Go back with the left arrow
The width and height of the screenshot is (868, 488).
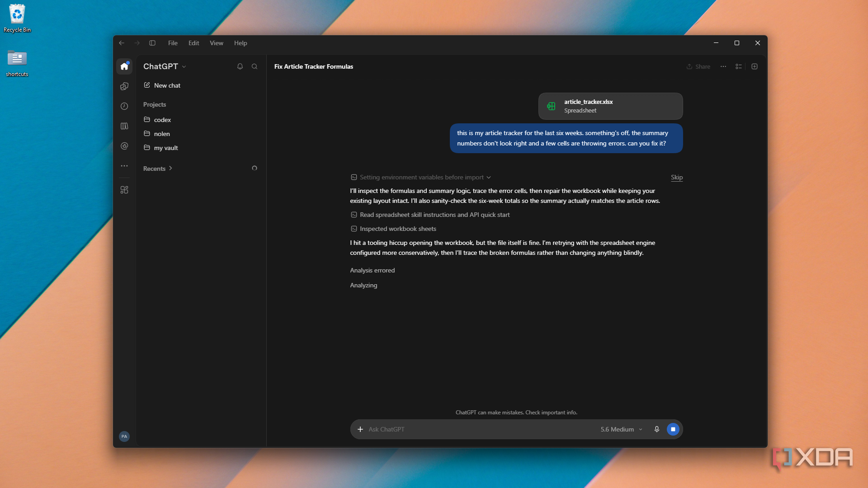pyautogui.click(x=122, y=43)
